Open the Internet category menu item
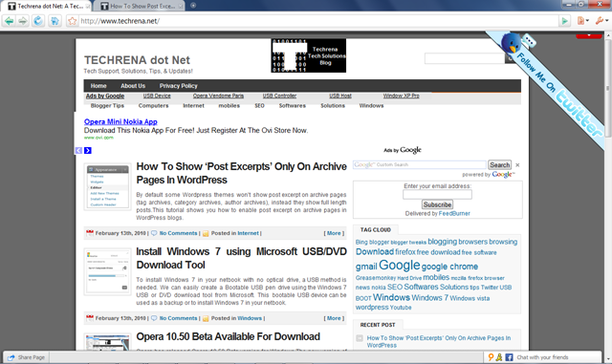 tap(193, 106)
